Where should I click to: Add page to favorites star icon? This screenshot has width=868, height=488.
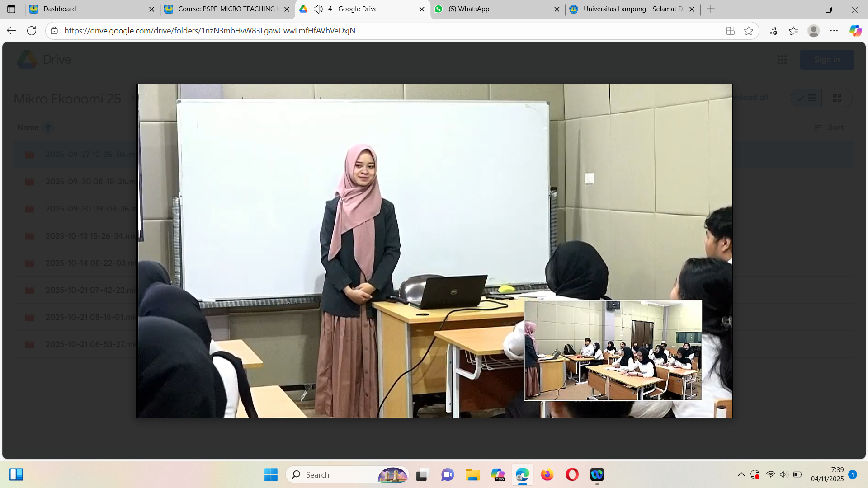[749, 31]
